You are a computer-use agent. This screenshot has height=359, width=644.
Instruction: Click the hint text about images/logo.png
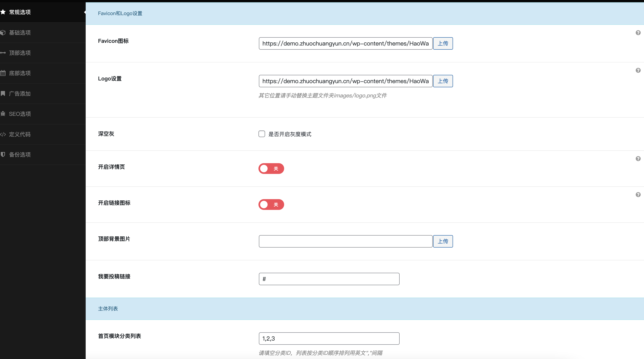(322, 95)
